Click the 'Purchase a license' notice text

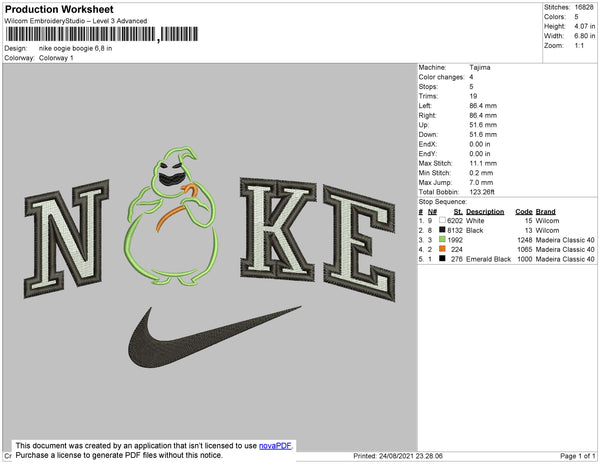tap(119, 455)
